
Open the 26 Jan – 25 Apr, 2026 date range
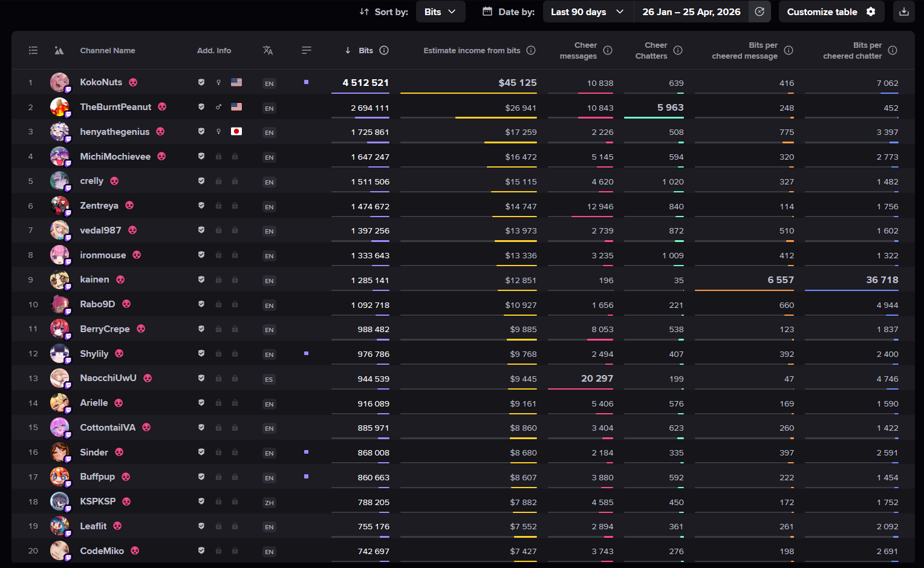[691, 11]
